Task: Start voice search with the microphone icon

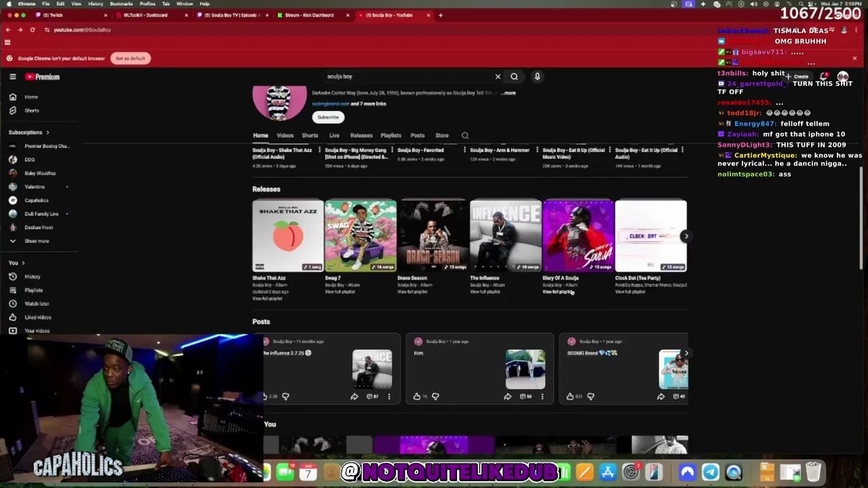Action: click(537, 77)
